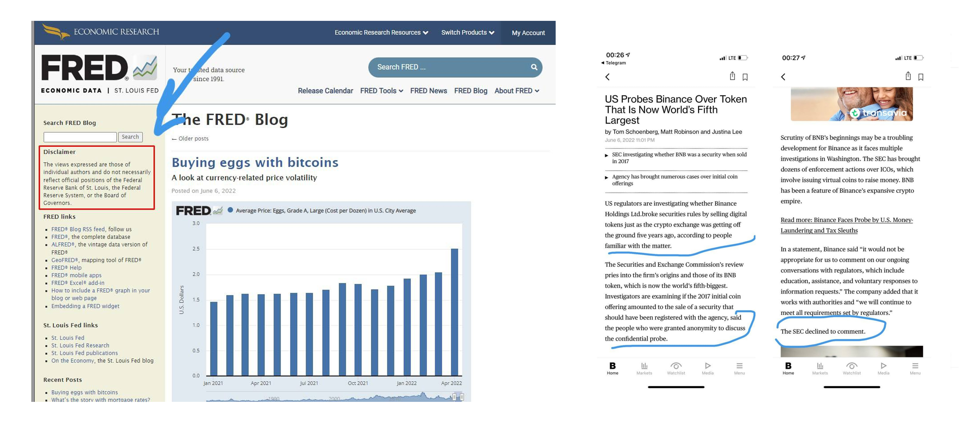Screen dimensions: 980x423
Task: Open 'On the Economy' link
Action: click(x=73, y=360)
